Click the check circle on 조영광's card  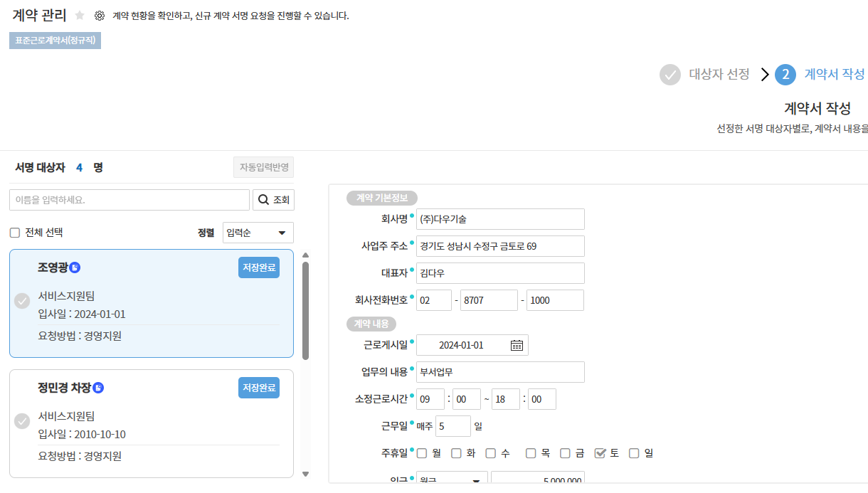pos(22,301)
